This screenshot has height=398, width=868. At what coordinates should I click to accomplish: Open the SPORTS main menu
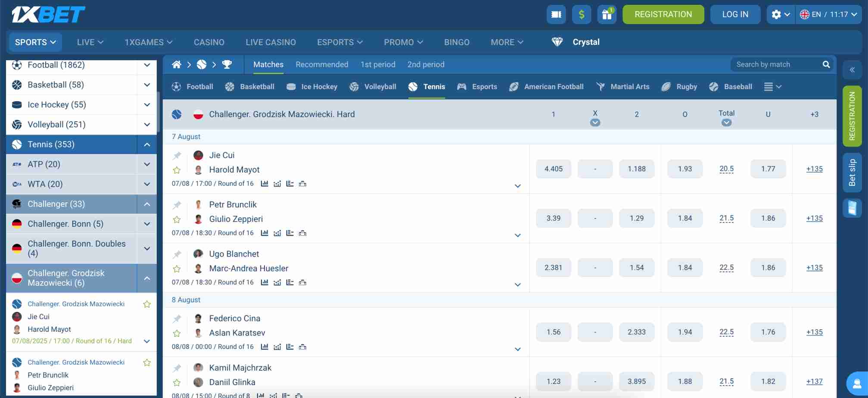(x=35, y=42)
